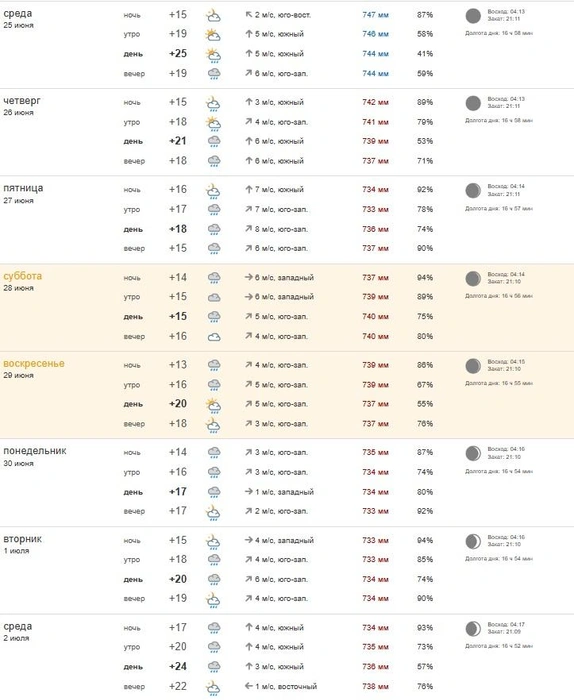Click the sunrise text for вторник 1 июля
This screenshot has height=700, width=574.
pos(506,537)
